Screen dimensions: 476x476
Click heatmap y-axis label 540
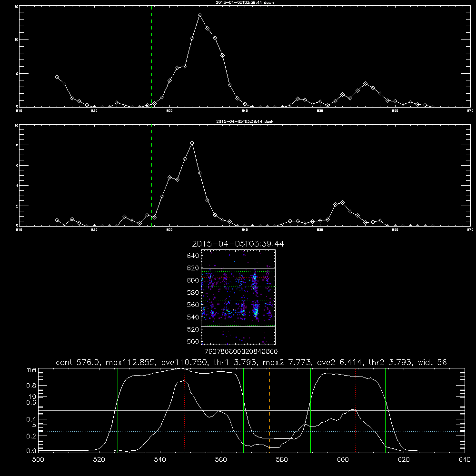[193, 317]
